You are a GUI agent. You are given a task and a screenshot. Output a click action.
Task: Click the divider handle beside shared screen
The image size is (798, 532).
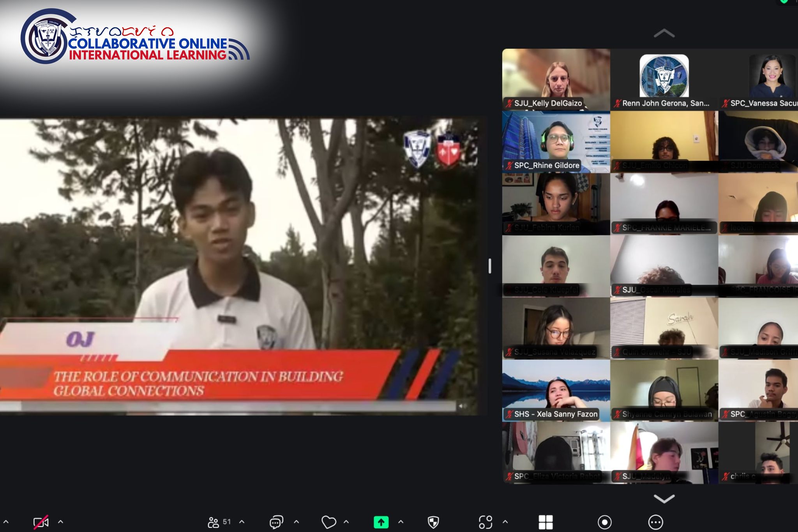[490, 266]
